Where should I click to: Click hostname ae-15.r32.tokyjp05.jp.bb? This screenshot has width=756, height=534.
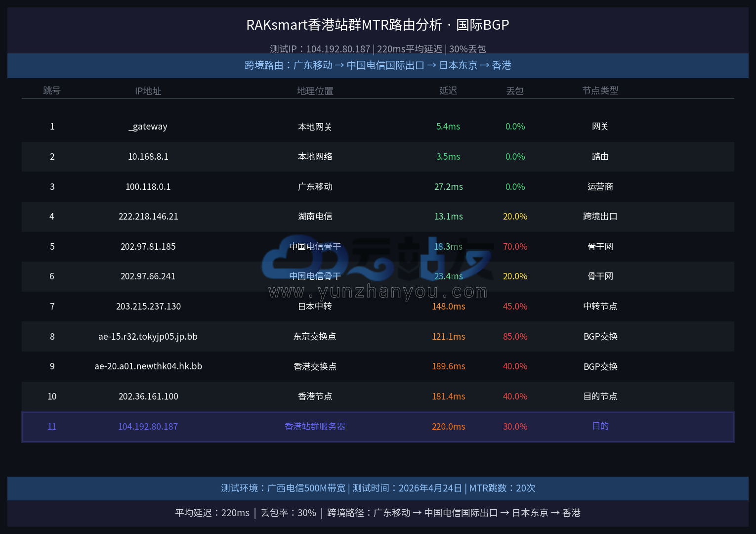click(148, 337)
